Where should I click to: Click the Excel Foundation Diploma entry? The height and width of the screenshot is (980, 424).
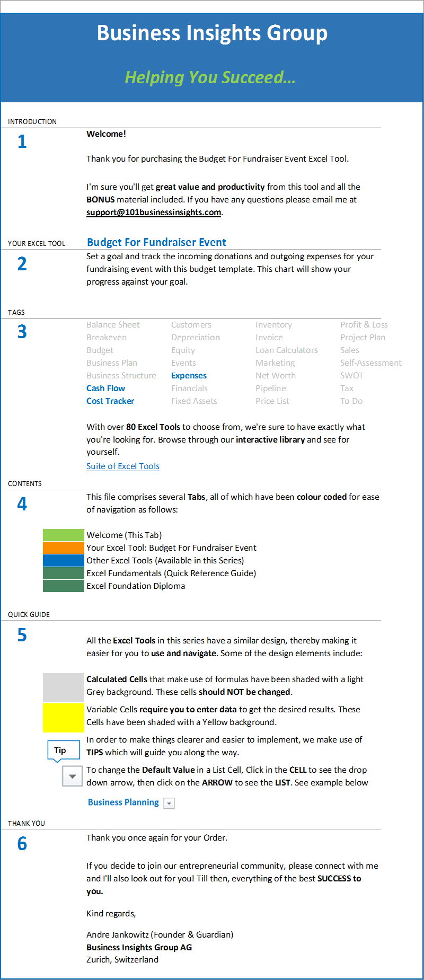[x=136, y=586]
